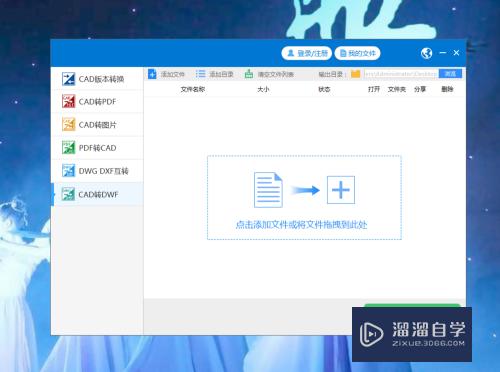
Task: Click the red CAD转PDF icon
Action: [x=68, y=101]
